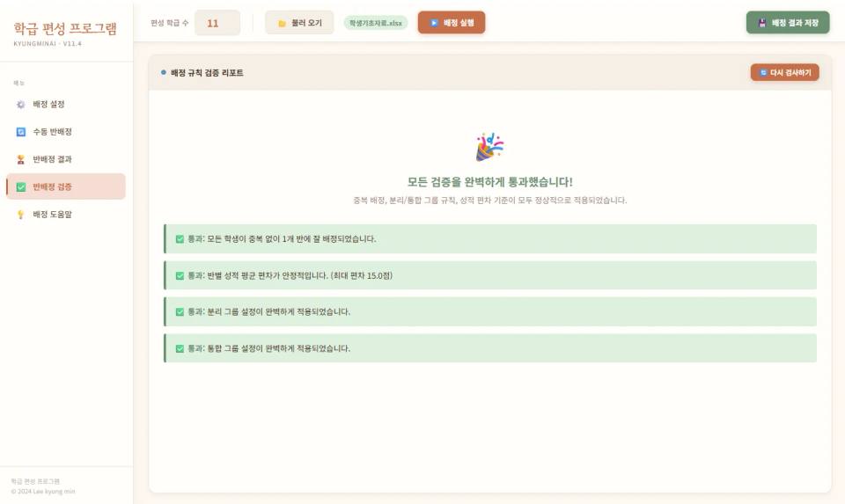This screenshot has height=504, width=845.
Task: Click subtitle about 중복 배정, 분리/통합 그룹 규칙
Action: (490, 201)
